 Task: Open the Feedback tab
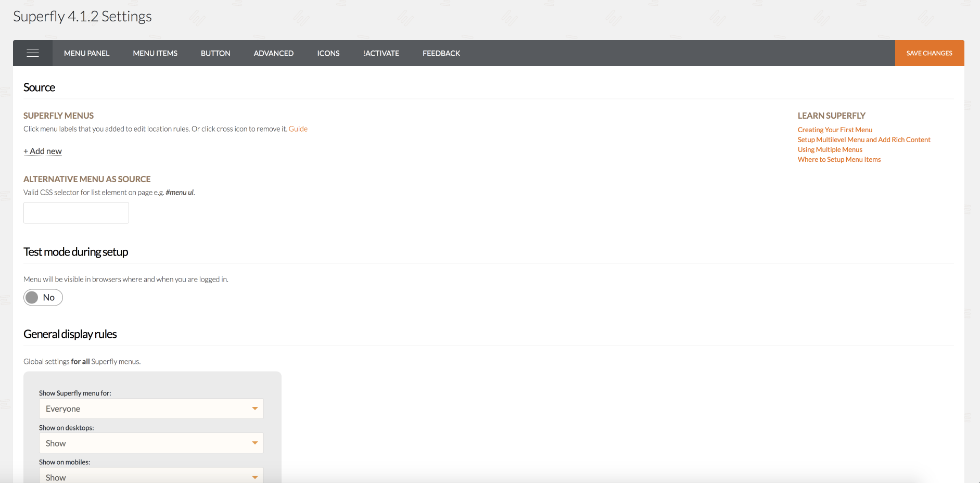441,53
